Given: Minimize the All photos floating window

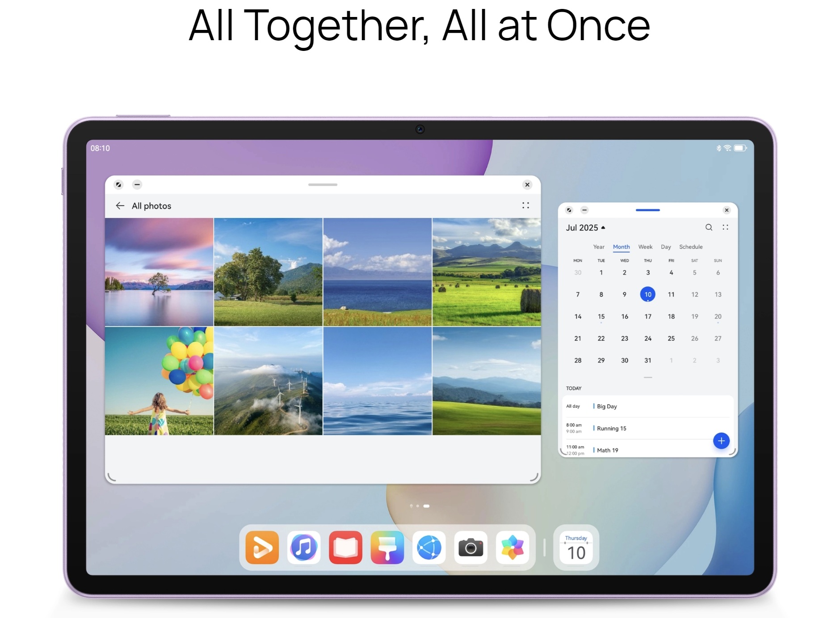Looking at the screenshot, I should 137,184.
